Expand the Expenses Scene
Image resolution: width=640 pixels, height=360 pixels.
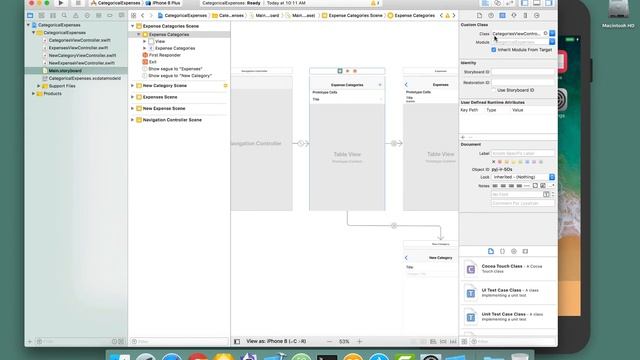(132, 97)
